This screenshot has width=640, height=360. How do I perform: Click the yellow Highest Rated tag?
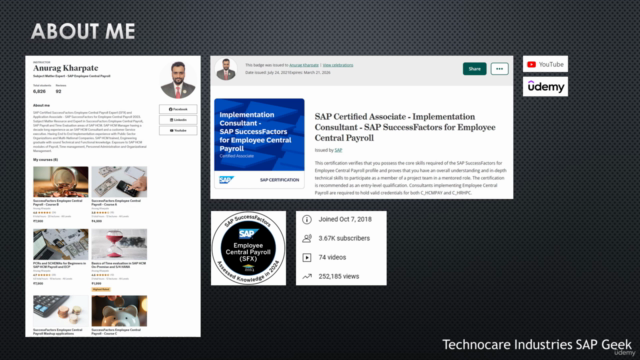pos(101,289)
